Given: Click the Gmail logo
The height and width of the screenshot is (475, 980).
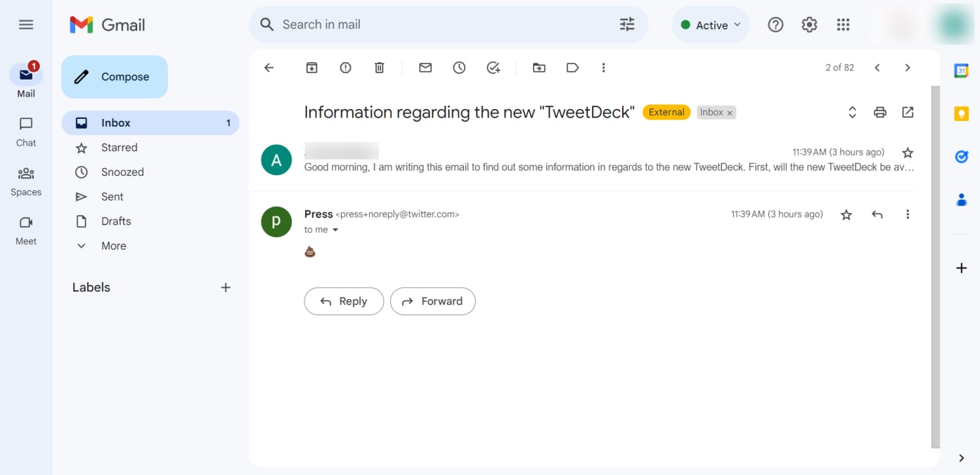Looking at the screenshot, I should 108,25.
